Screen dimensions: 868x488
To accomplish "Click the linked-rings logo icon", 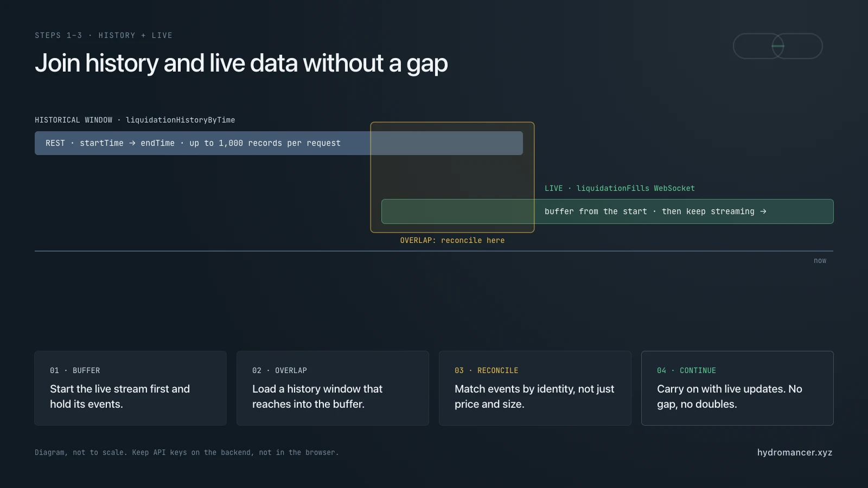I will [777, 46].
